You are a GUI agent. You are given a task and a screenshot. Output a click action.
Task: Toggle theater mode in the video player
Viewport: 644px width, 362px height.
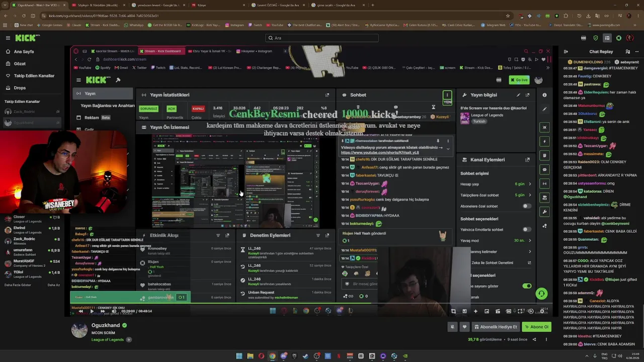pos(509,311)
